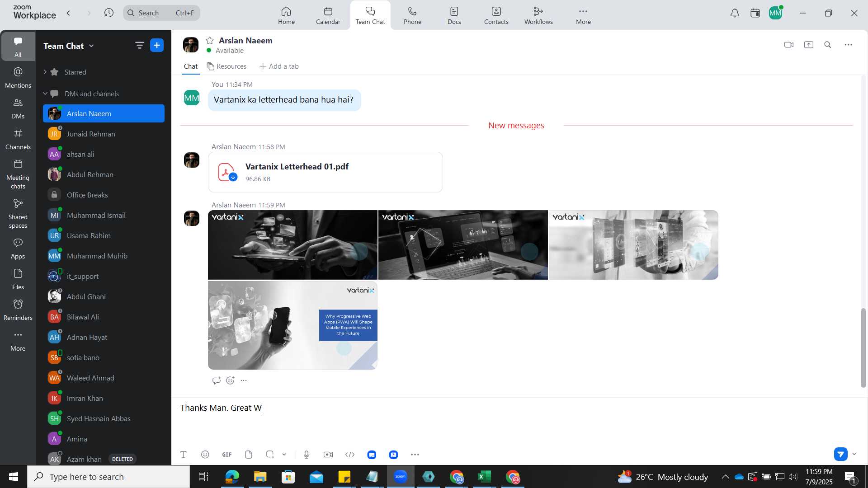The width and height of the screenshot is (868, 488).
Task: Start a video meeting with Arslan Naeem
Action: pyautogui.click(x=789, y=45)
